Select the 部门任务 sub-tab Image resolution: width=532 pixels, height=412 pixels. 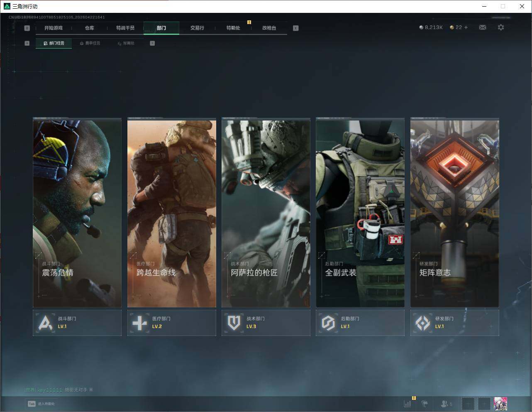pyautogui.click(x=54, y=43)
